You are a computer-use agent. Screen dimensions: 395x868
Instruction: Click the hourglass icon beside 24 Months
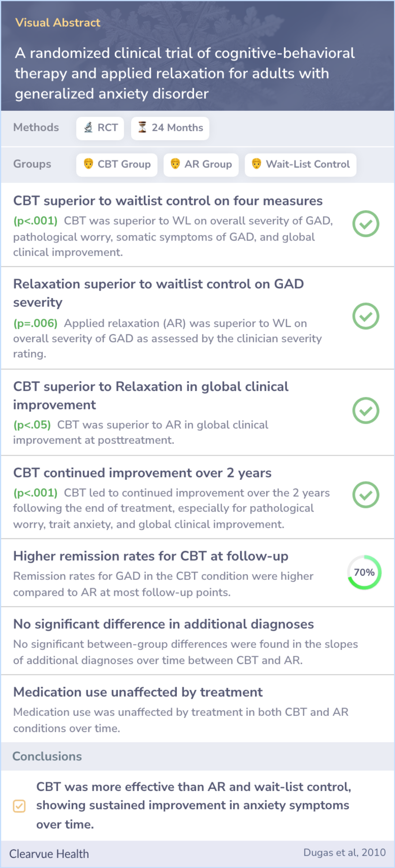click(x=142, y=128)
